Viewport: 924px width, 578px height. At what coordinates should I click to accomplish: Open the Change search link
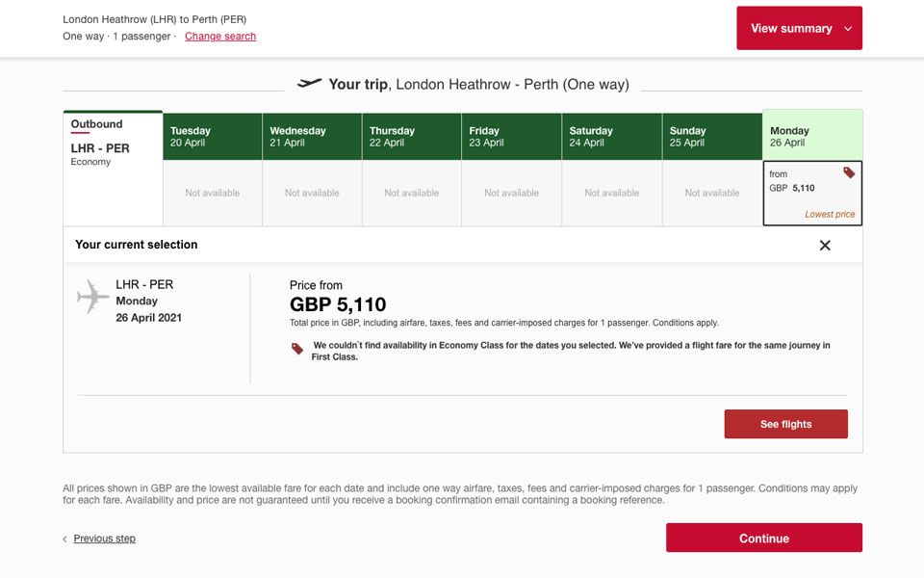pyautogui.click(x=220, y=37)
